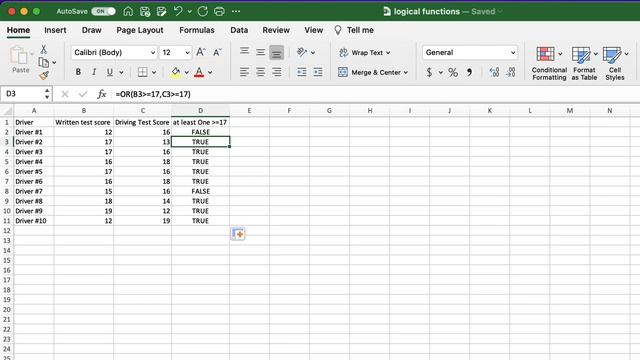
Task: Align text right
Action: 277,72
